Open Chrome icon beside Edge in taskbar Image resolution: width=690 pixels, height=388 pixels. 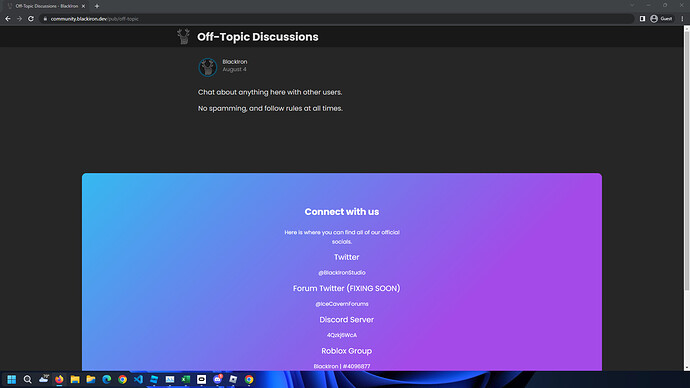tap(122, 379)
